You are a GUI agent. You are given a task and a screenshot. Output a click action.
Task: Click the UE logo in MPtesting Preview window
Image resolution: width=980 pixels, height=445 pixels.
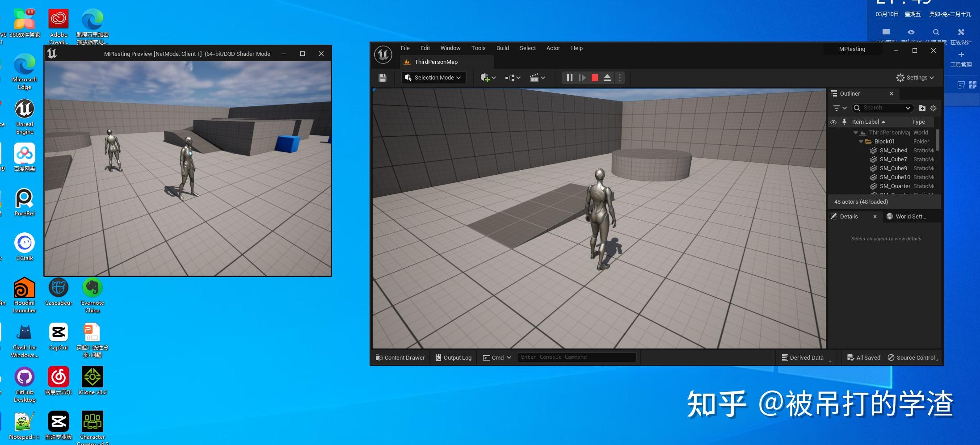point(52,54)
